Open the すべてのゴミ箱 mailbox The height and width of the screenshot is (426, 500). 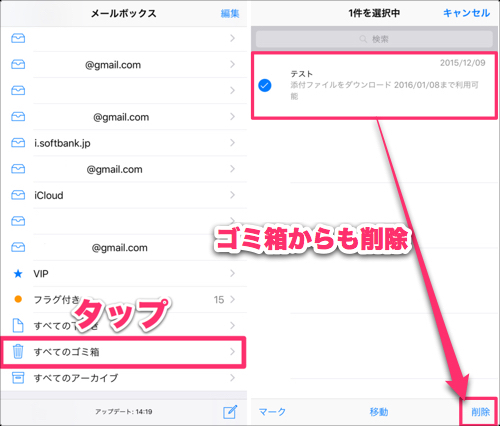coord(124,352)
